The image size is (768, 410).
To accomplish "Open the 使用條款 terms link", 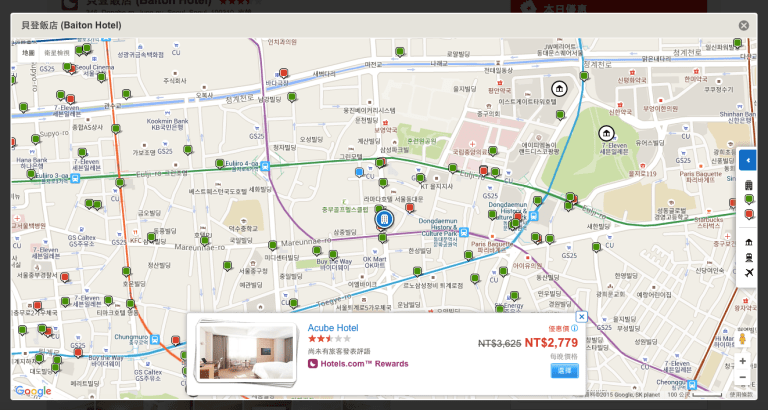I will (x=741, y=394).
